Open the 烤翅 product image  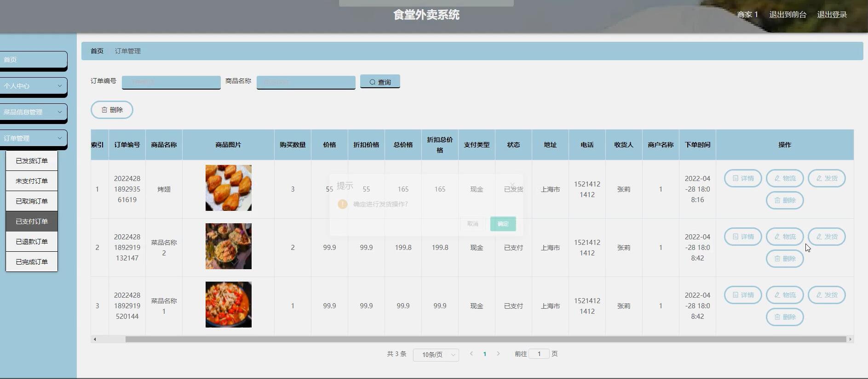tap(229, 188)
